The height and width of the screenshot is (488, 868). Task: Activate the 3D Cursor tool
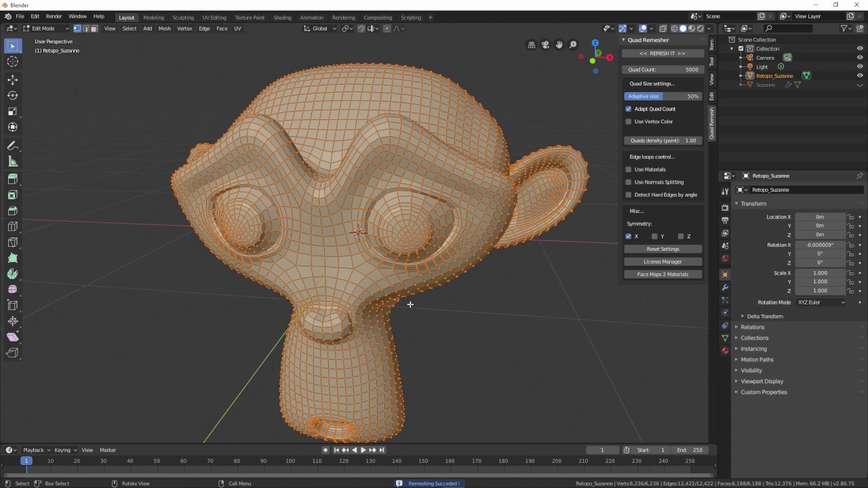pos(12,62)
